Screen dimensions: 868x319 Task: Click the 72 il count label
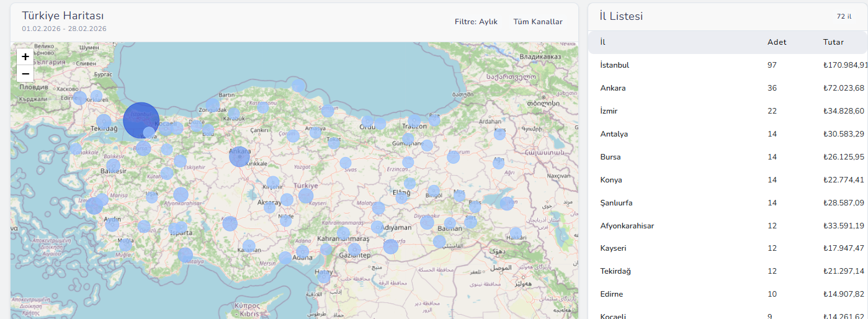tap(844, 17)
